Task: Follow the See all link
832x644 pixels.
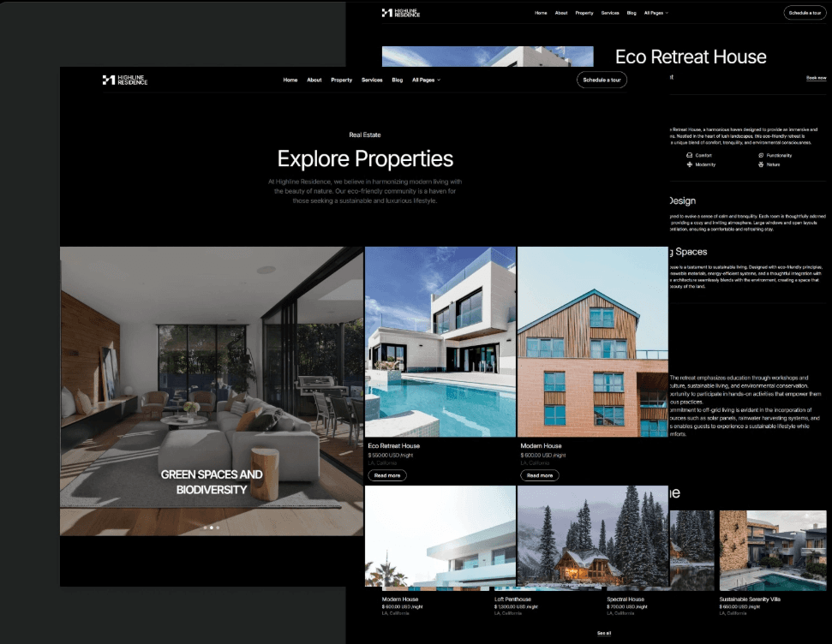Action: click(x=604, y=633)
